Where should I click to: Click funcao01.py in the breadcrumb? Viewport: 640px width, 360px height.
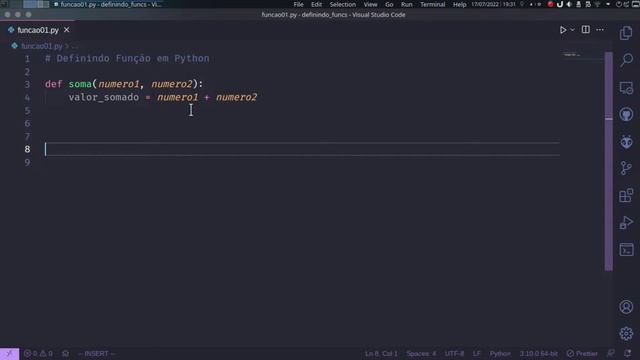click(x=42, y=46)
